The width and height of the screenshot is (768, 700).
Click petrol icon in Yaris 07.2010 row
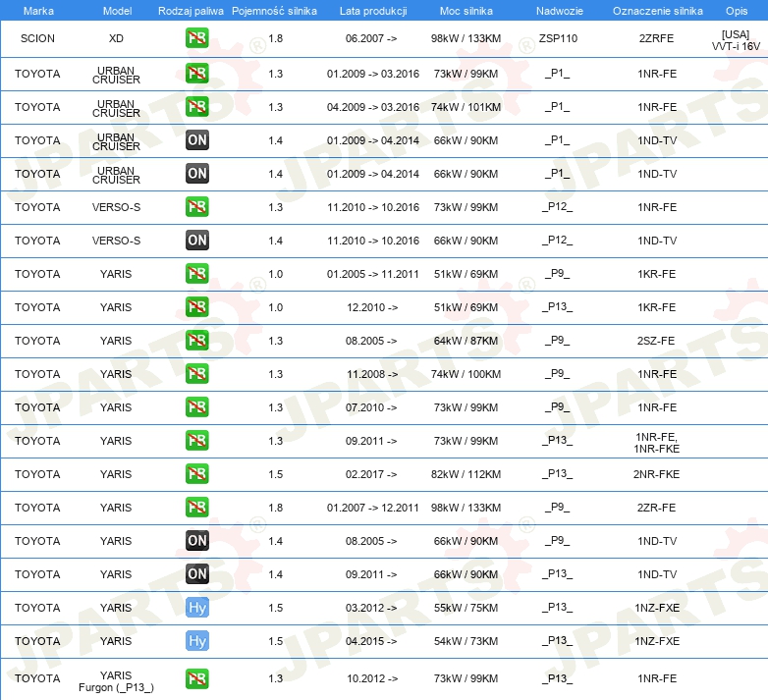point(197,407)
